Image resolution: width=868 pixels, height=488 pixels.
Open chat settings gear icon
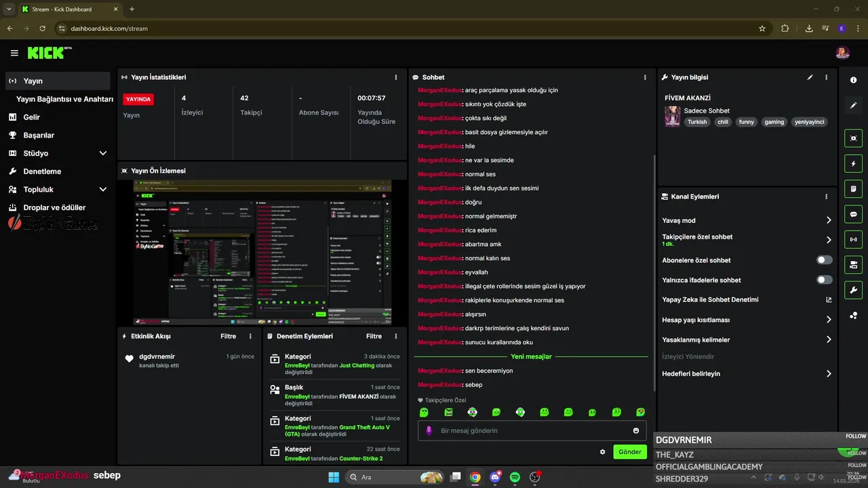pyautogui.click(x=602, y=452)
